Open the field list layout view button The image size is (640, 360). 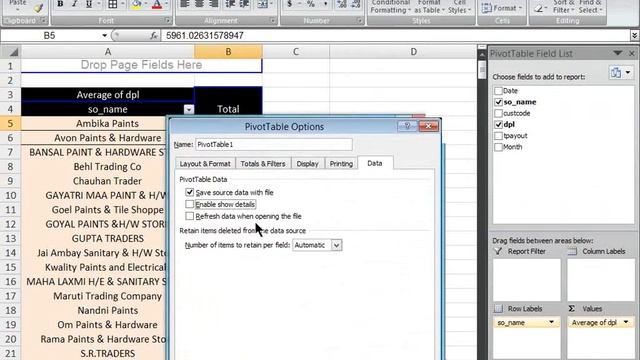[x=620, y=73]
